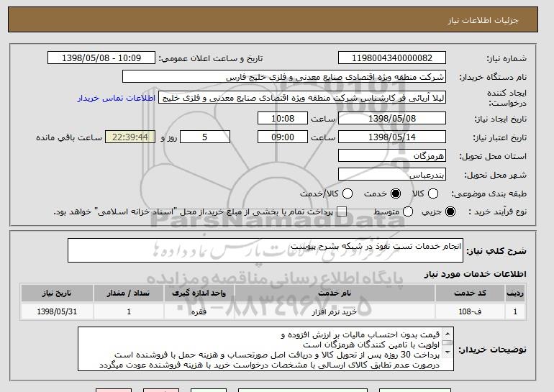Click the واحد اندازه گیری column header
Screen dimensions: 554x392
tap(199, 293)
